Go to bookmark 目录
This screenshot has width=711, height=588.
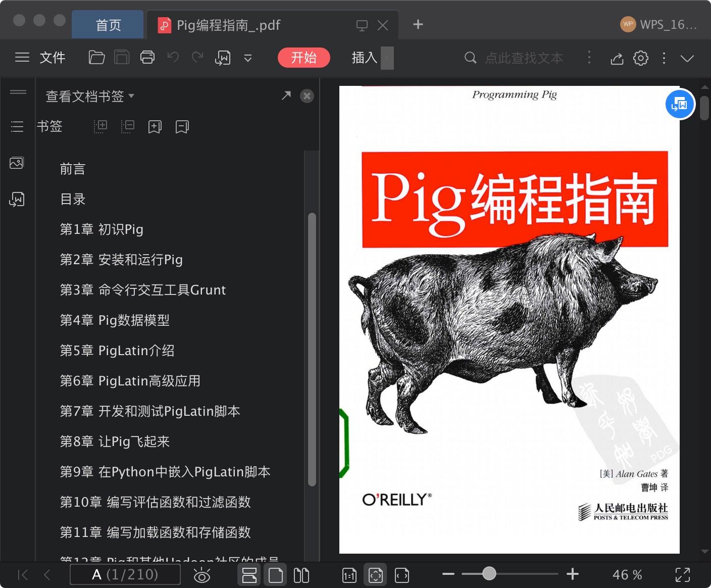pos(73,199)
